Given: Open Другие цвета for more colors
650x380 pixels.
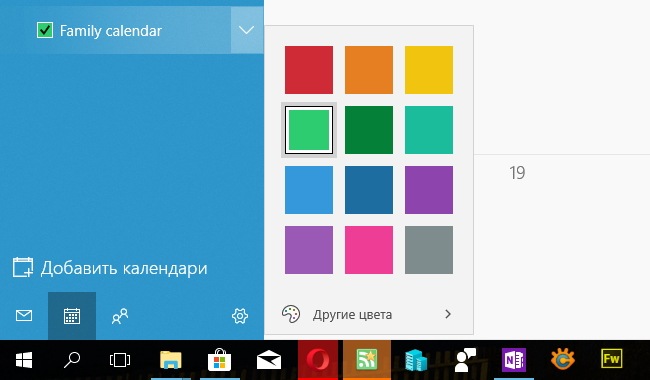Looking at the screenshot, I should 369,314.
